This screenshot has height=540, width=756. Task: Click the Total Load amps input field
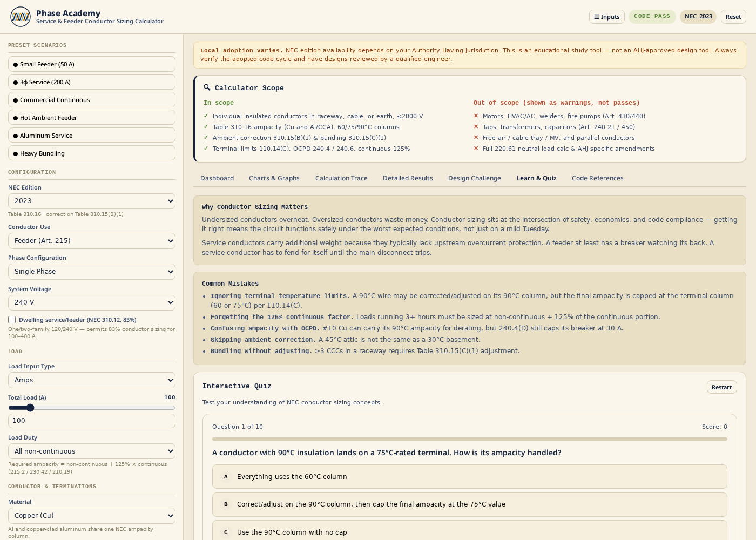click(92, 421)
